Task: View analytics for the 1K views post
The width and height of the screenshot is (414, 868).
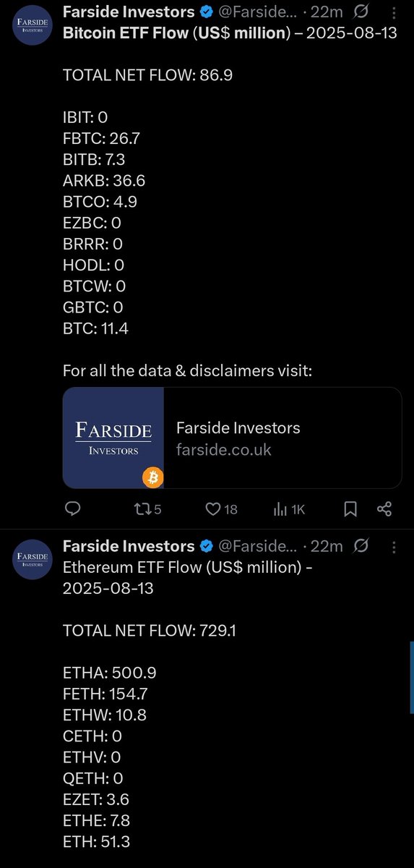Action: 290,509
